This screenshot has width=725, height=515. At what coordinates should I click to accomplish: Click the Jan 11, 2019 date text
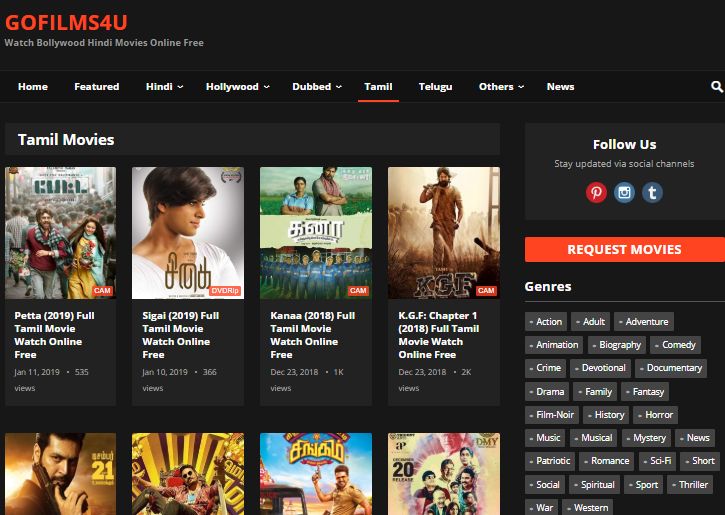(37, 372)
